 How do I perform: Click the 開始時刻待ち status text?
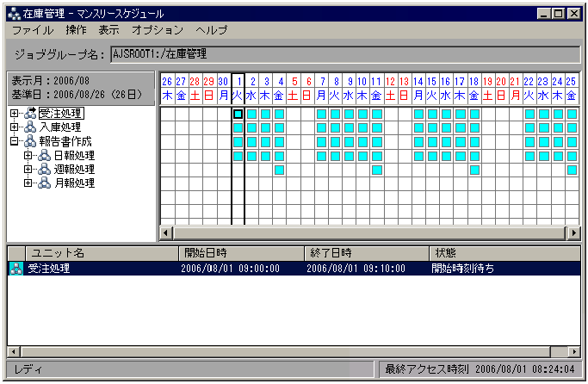click(x=463, y=269)
